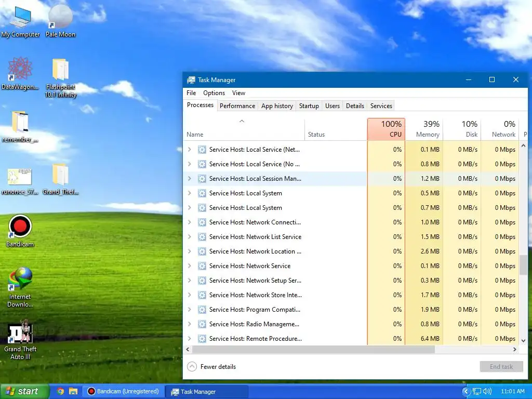Screen dimensions: 532x399
Task: Open the Options menu
Action: click(214, 93)
